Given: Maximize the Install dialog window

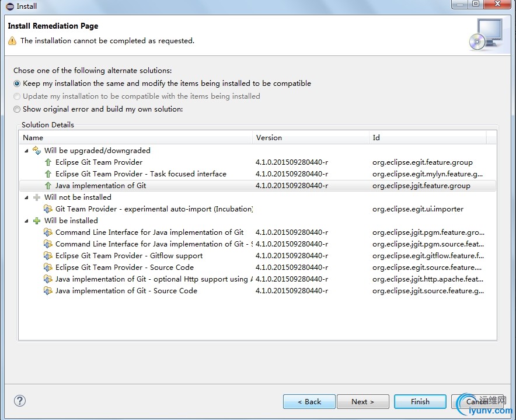Looking at the screenshot, I should point(476,4).
